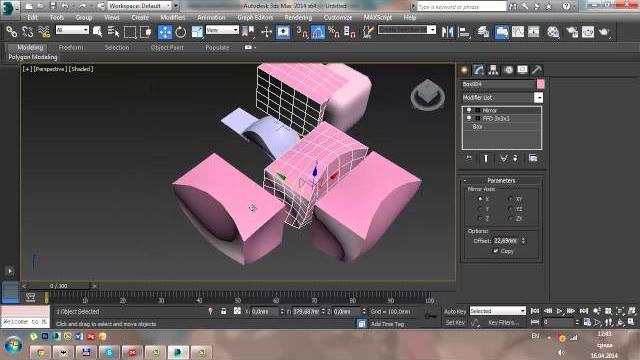
Task: Select the XY mirror axis radio
Action: pos(510,199)
